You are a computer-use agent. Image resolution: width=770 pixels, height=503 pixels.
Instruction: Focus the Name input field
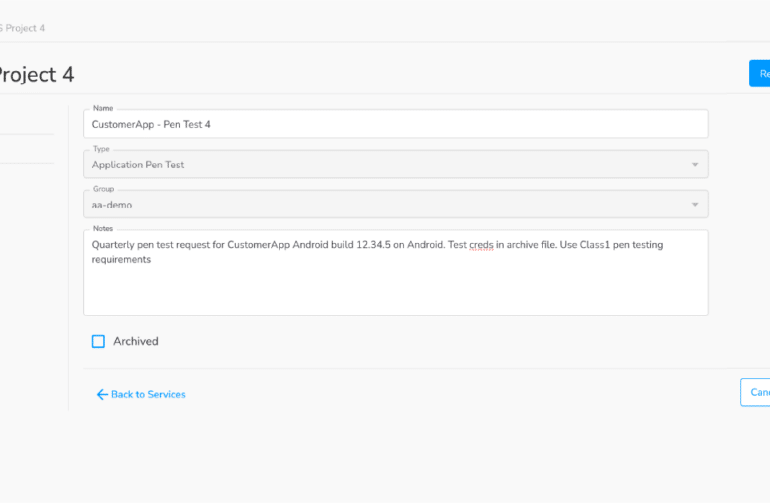(395, 124)
